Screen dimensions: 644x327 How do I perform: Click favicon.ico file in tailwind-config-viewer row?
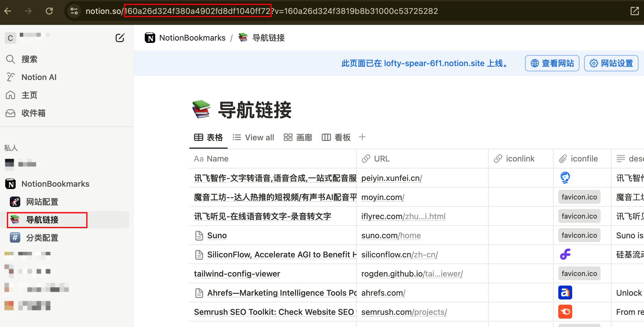579,274
